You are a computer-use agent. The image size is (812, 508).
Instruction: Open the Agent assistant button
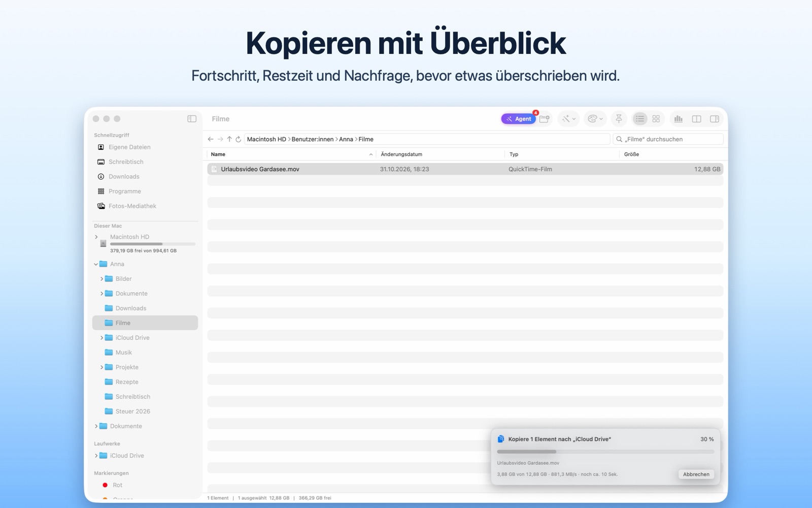(518, 119)
